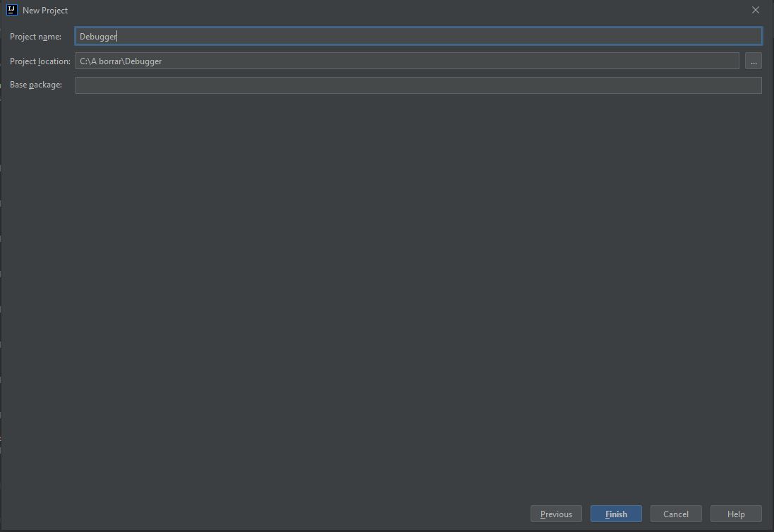Screen dimensions: 774x532
Task: Open the project location browse button
Action: tap(754, 61)
